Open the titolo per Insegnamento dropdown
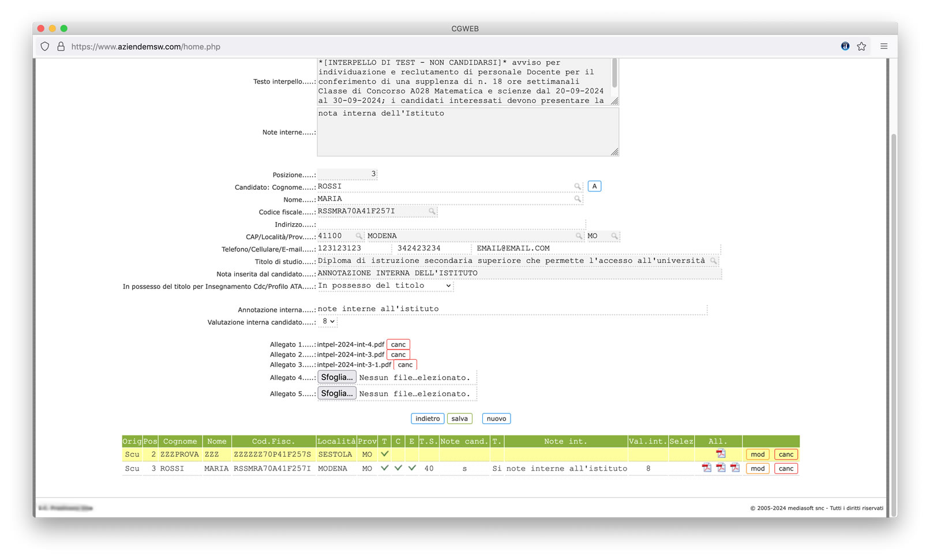 [385, 285]
